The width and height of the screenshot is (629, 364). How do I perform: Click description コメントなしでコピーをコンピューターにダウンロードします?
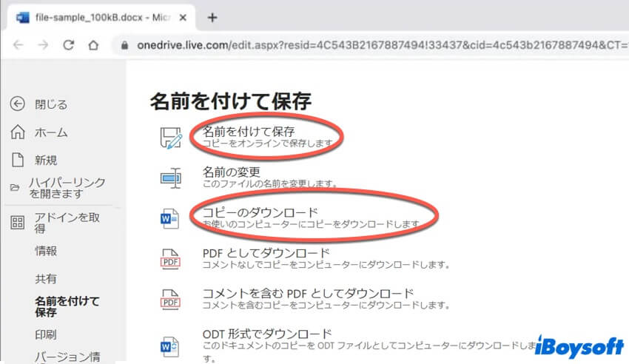coord(326,265)
